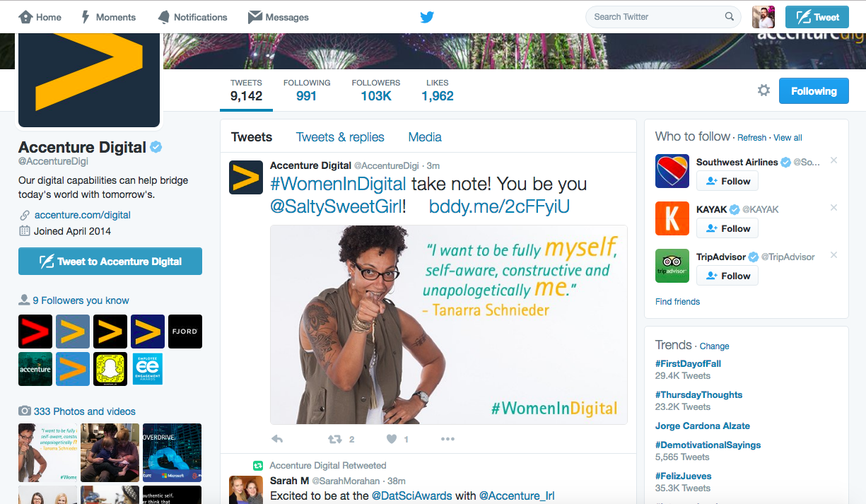
Task: Open the #DemotivationalSayings trend
Action: pyautogui.click(x=708, y=445)
